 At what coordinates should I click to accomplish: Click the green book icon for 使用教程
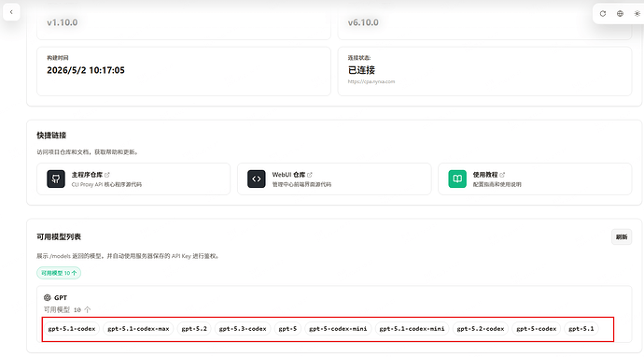tap(457, 178)
